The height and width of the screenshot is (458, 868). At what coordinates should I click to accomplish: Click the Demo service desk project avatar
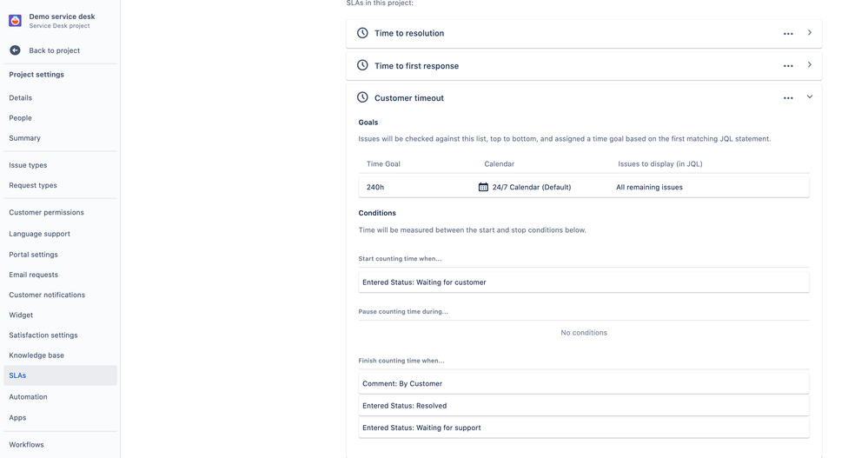coord(15,21)
